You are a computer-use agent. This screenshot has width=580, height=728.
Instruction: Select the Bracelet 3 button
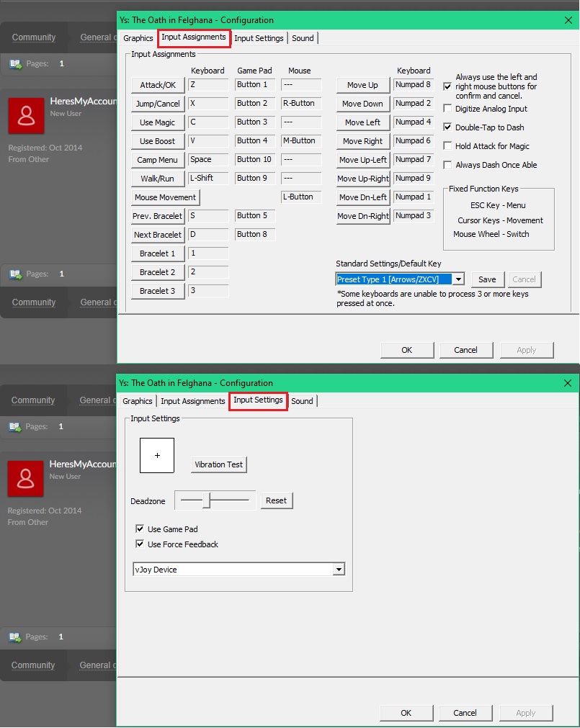click(158, 291)
